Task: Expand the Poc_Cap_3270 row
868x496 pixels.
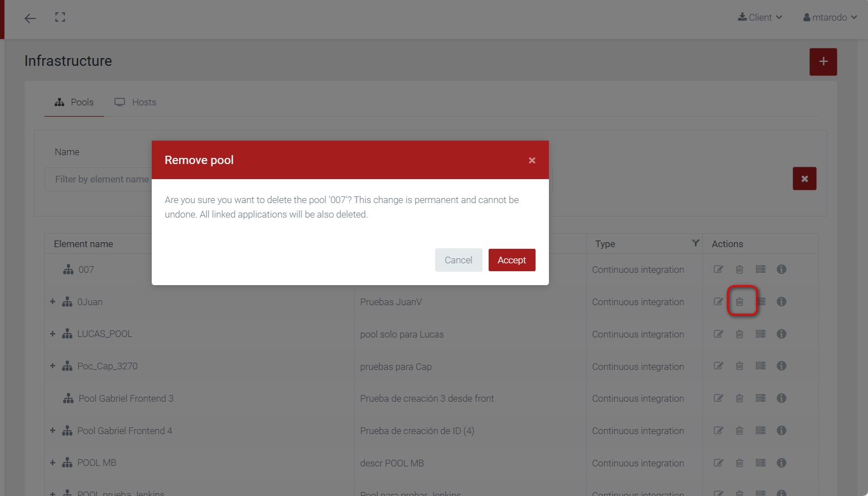Action: 52,366
